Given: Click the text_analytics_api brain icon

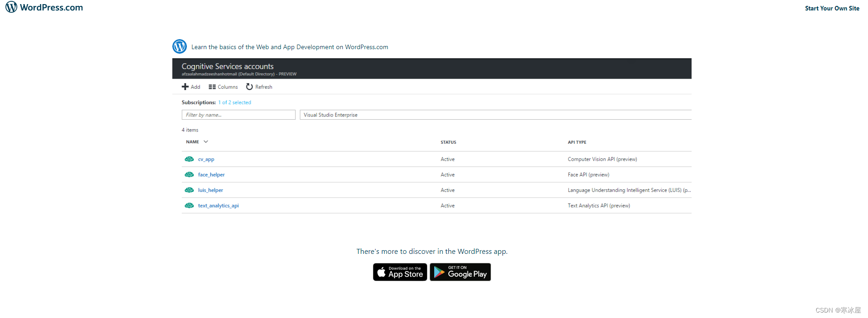Looking at the screenshot, I should (x=189, y=206).
